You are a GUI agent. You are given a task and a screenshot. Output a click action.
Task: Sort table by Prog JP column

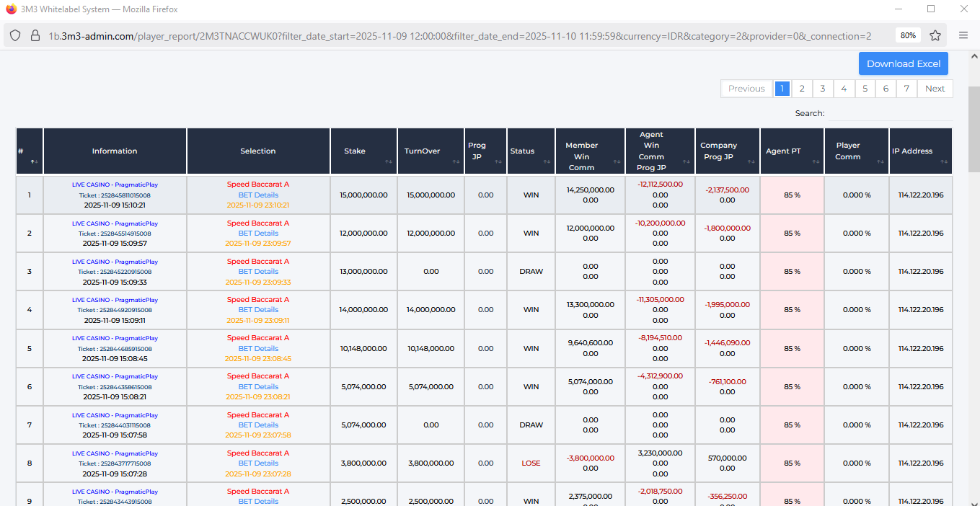[498, 161]
